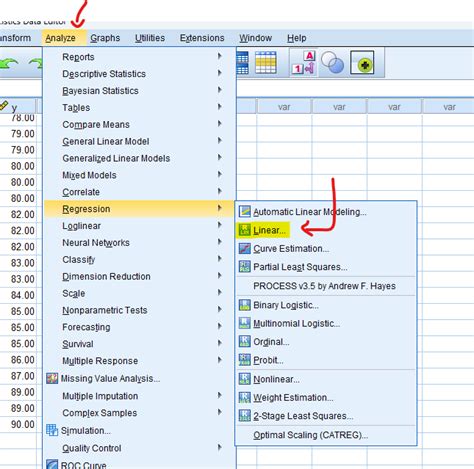Screen dimensions: 474x469
Task: Select the cell containing 84.00
Action: tap(19, 295)
